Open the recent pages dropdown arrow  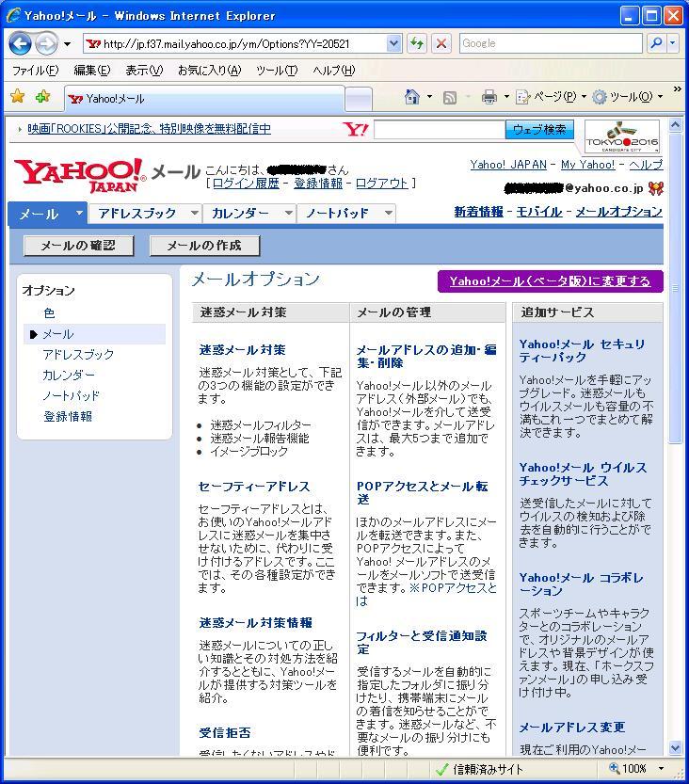[67, 44]
